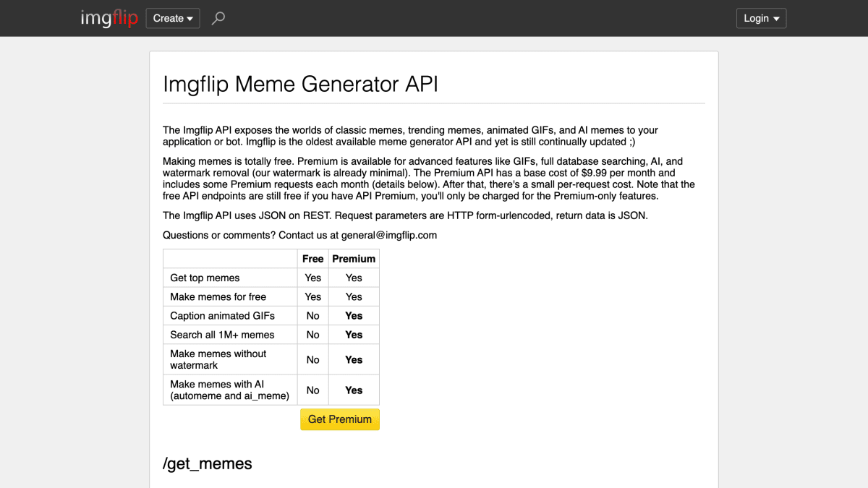Open the Login dropdown
The width and height of the screenshot is (868, 488).
click(761, 18)
